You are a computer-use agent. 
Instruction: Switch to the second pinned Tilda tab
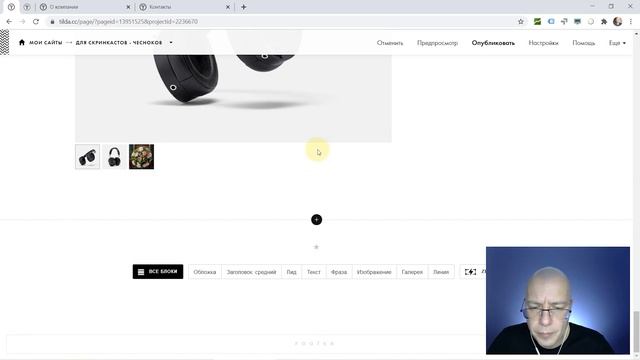coord(27,7)
